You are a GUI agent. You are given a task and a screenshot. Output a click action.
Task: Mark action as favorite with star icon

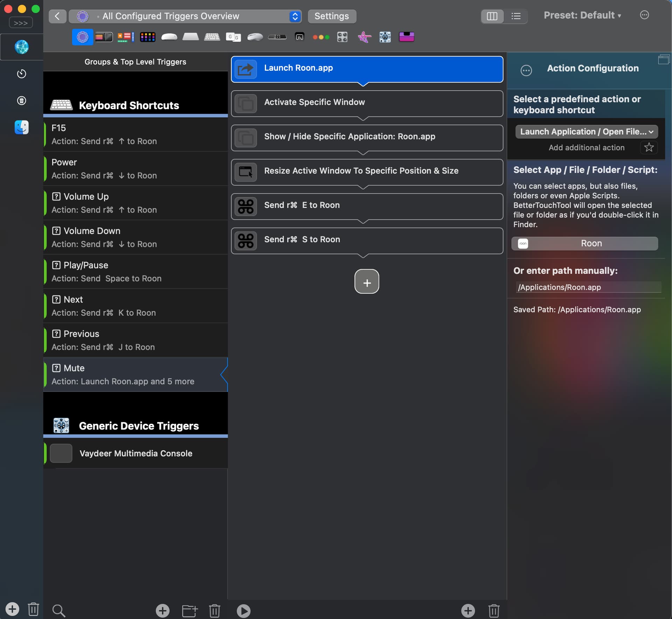(649, 147)
